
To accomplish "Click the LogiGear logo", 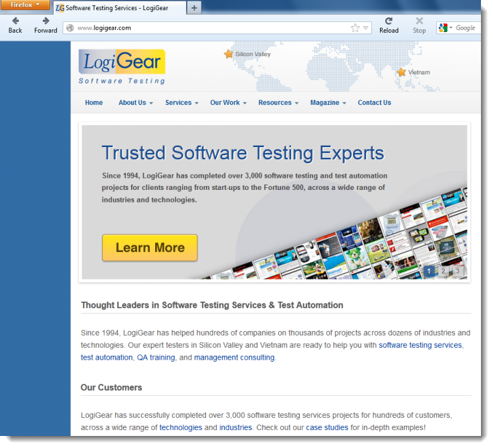I will click(x=122, y=67).
